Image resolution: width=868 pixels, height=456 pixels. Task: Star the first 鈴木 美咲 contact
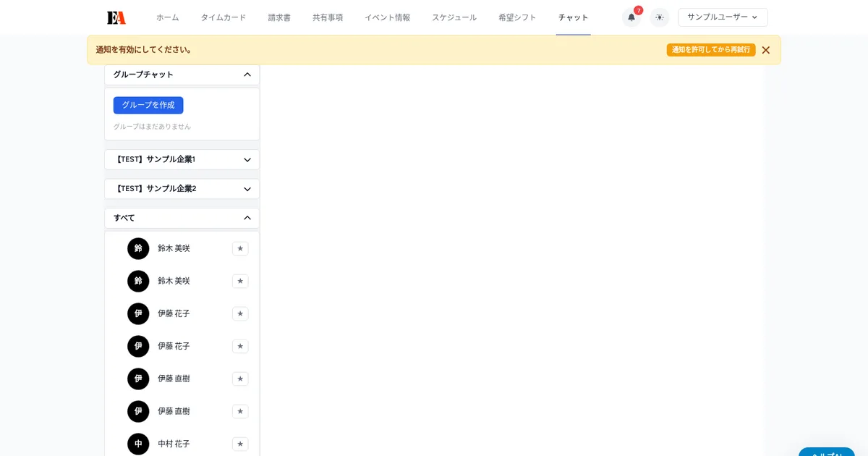point(240,248)
